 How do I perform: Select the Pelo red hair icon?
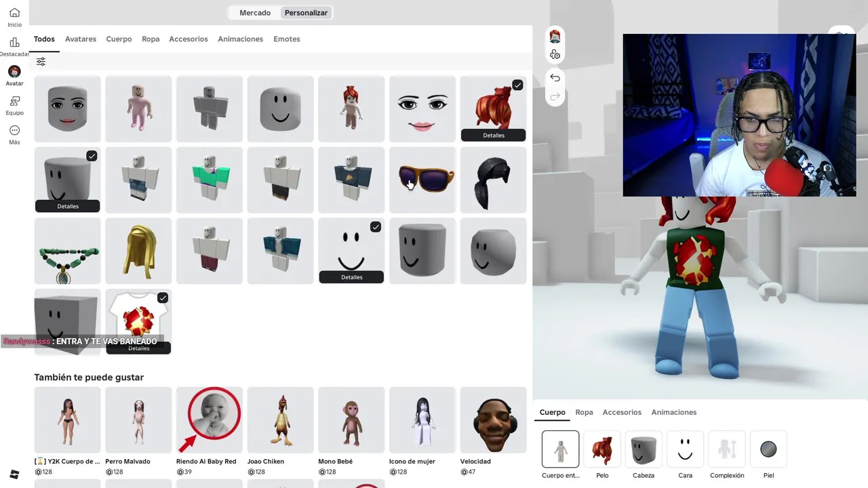tap(602, 449)
